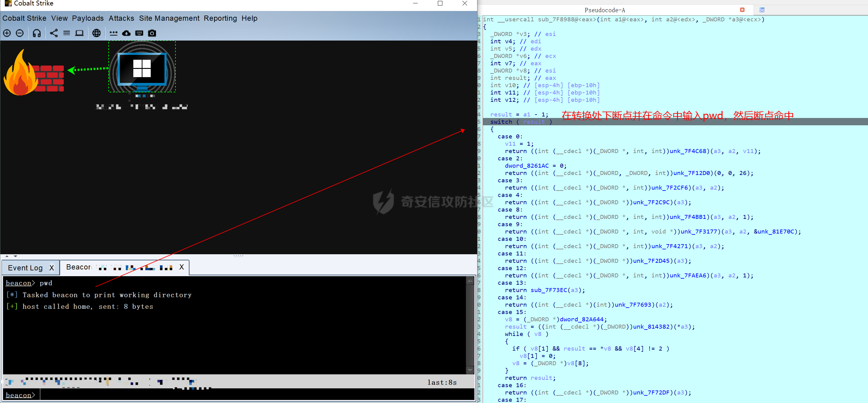Screen dimensions: 868x403
Task: Close the Beacon tab with its X
Action: (182, 267)
